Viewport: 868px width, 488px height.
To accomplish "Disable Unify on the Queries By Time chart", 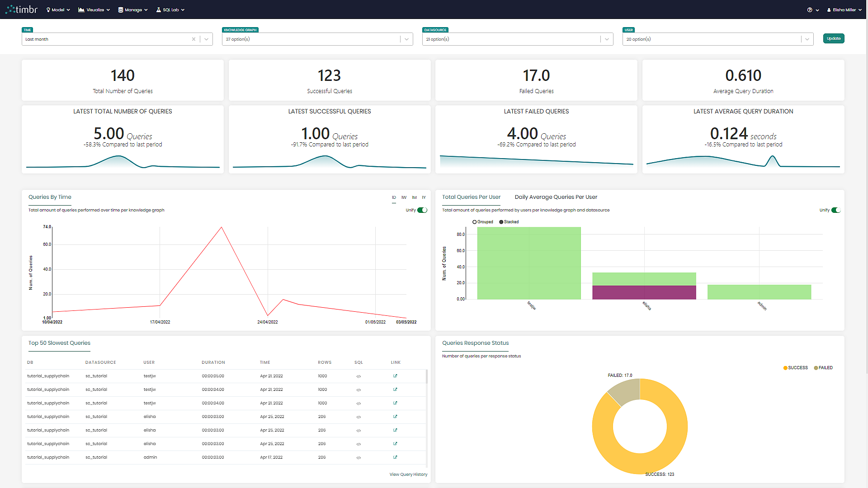I will [x=423, y=210].
